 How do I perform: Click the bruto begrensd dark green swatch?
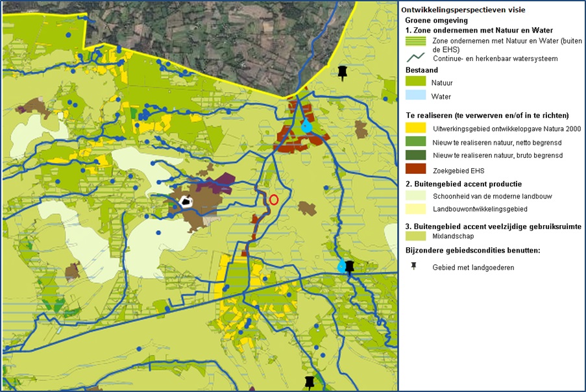tap(415, 154)
